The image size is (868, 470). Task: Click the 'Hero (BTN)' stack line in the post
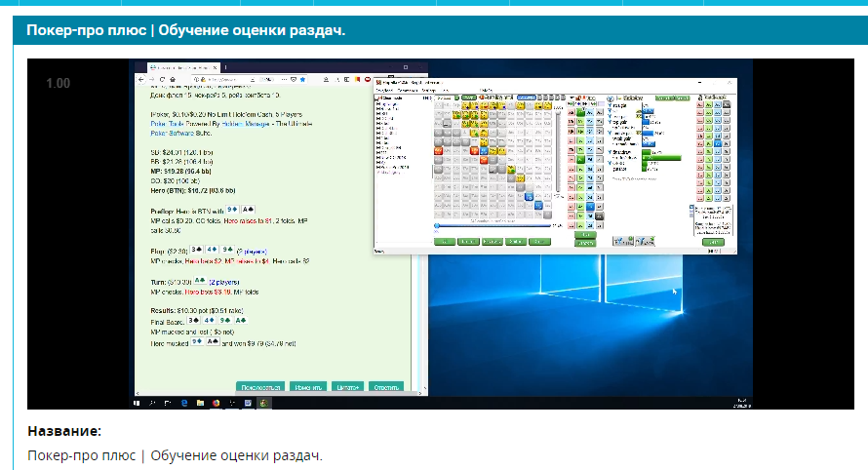[x=193, y=190]
